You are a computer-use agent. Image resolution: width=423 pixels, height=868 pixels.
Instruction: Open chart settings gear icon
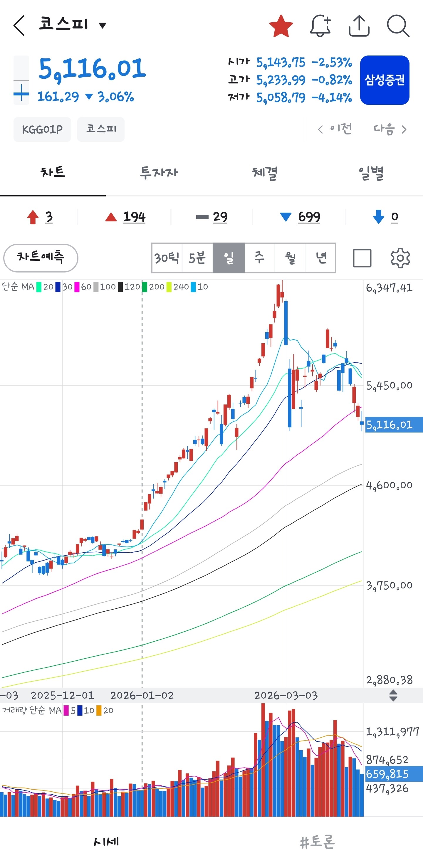point(400,258)
